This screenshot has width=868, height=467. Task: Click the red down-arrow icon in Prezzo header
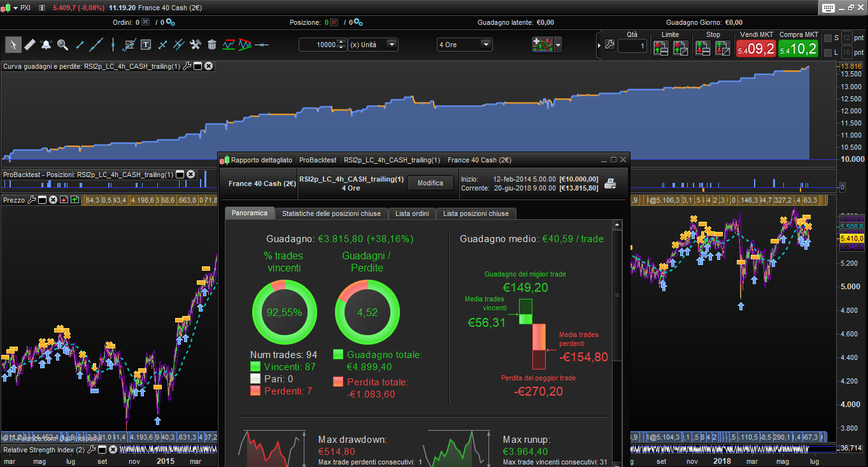(x=64, y=200)
